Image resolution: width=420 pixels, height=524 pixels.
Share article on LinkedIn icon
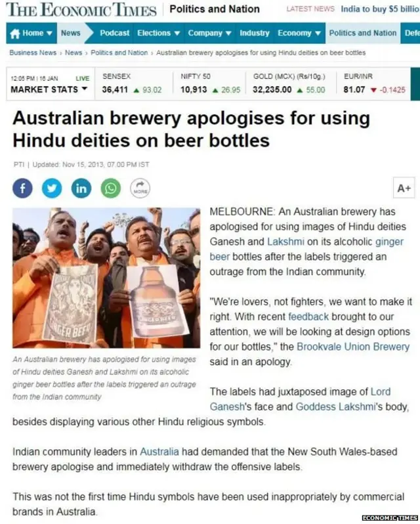[x=81, y=188]
